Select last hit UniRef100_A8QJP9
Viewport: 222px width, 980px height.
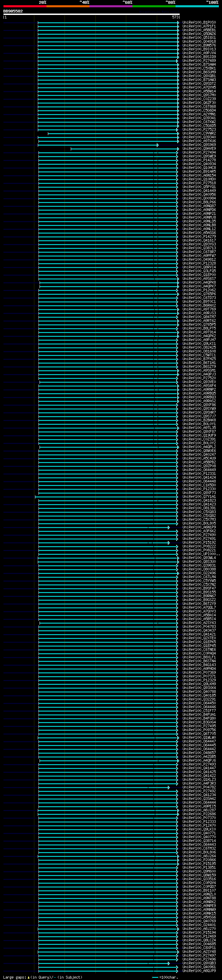click(x=199, y=971)
